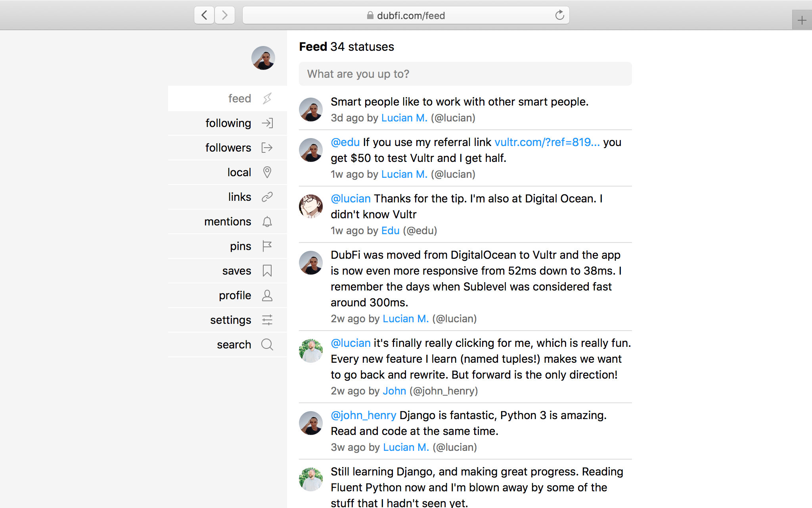
Task: Open Edu's profile name link
Action: [x=390, y=231]
